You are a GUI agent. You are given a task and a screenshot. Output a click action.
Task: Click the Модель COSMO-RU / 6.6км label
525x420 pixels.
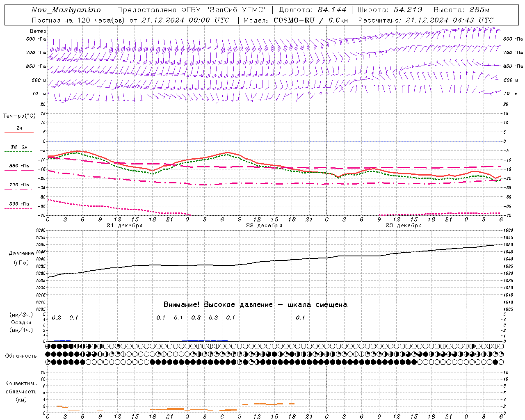(295, 20)
